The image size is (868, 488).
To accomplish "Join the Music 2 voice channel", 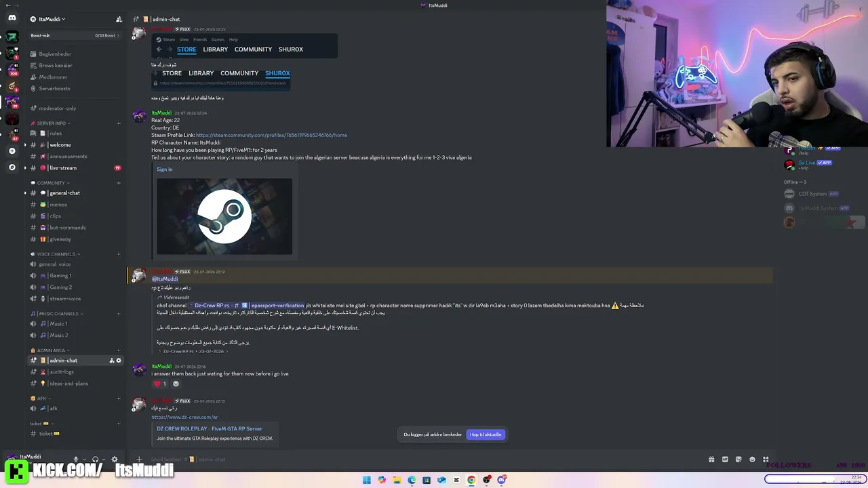I will [x=75, y=335].
